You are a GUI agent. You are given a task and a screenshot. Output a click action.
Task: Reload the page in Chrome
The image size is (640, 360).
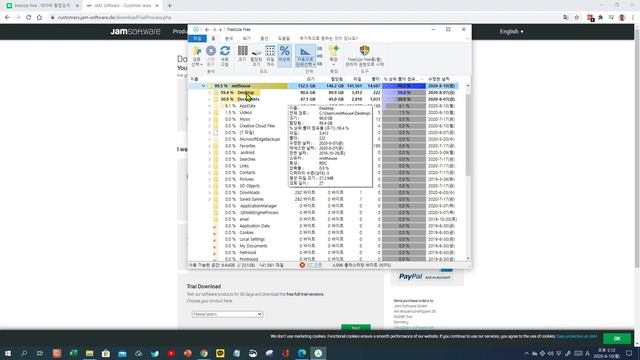[29, 18]
